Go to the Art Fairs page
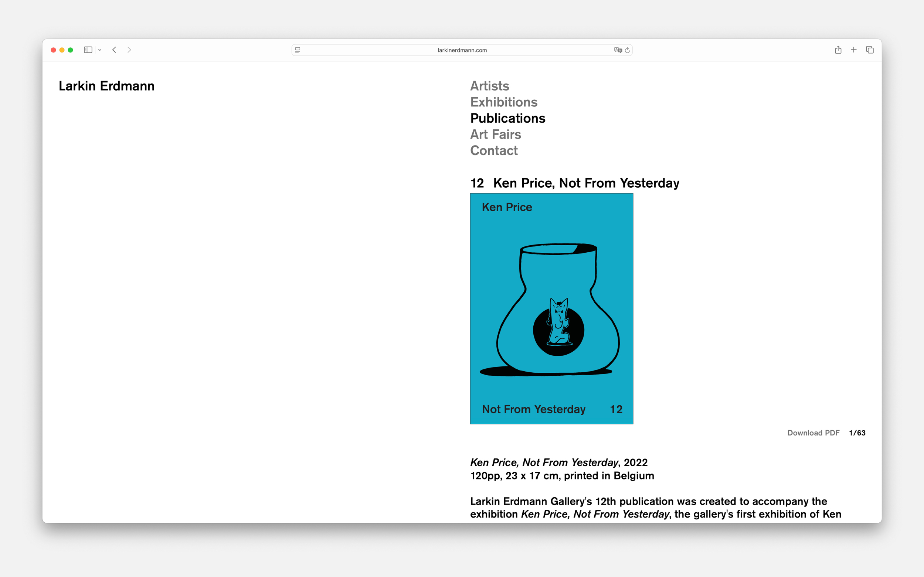Screen dimensions: 924x577 495,134
